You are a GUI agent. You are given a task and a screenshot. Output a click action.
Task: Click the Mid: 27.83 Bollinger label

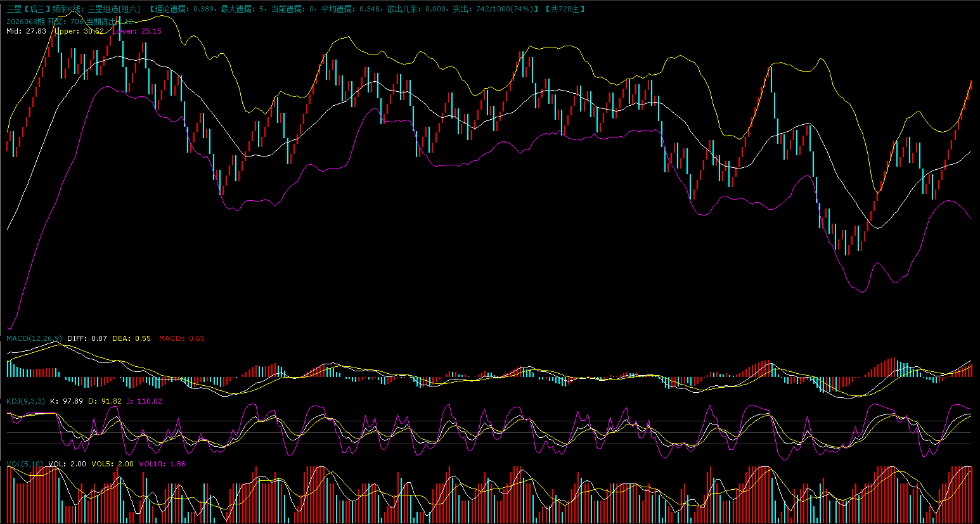pos(26,31)
